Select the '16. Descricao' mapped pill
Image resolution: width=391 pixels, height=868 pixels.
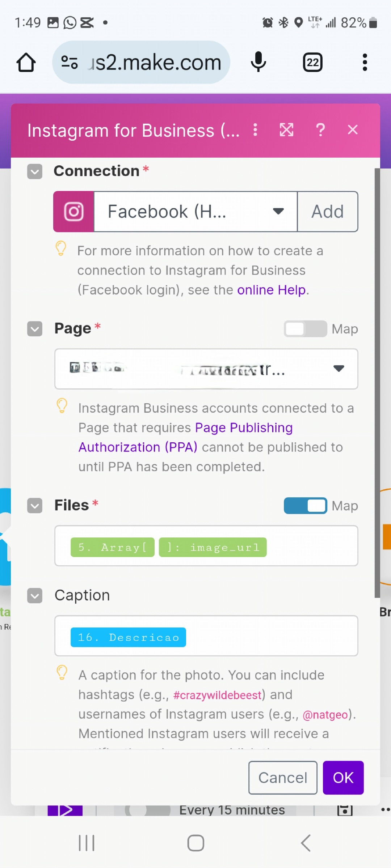click(128, 637)
